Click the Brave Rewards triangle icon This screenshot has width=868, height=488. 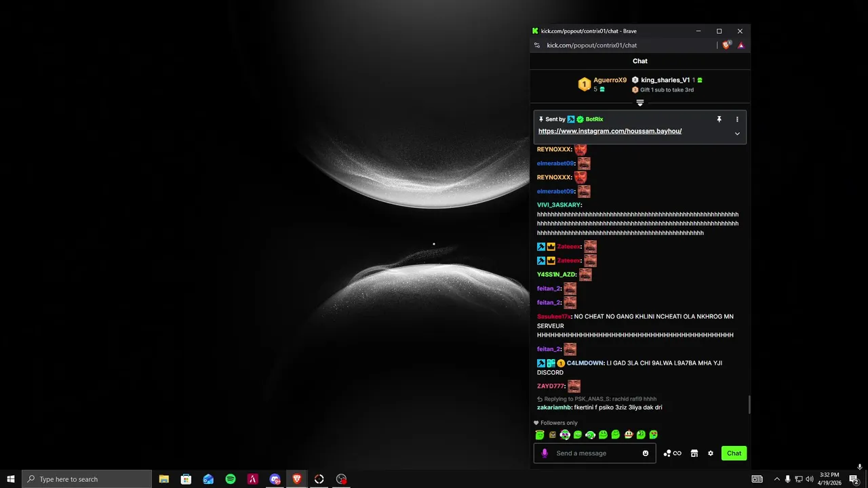coord(741,45)
